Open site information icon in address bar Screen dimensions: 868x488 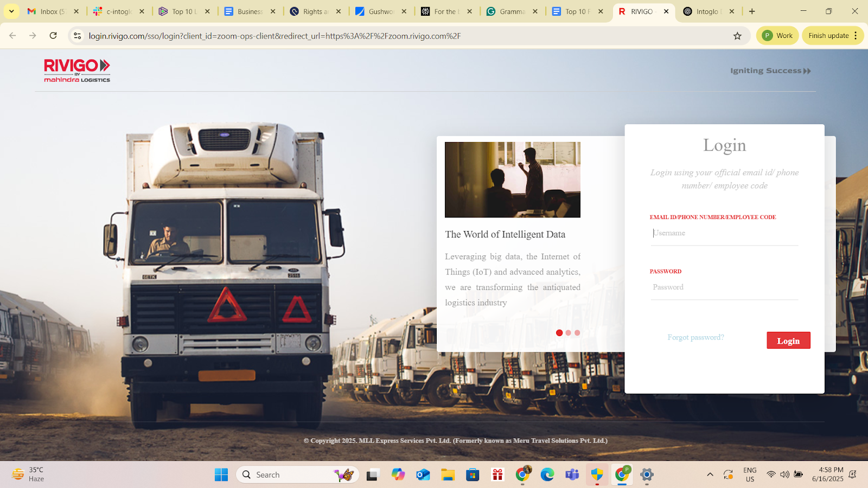[78, 36]
